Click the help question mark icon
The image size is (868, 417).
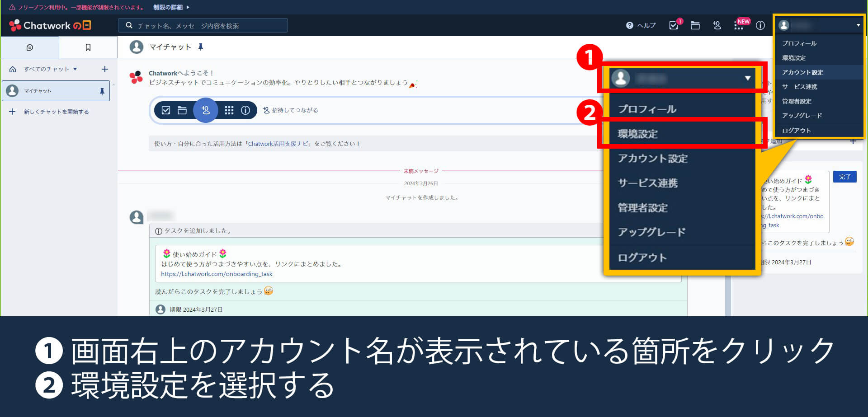click(x=629, y=25)
